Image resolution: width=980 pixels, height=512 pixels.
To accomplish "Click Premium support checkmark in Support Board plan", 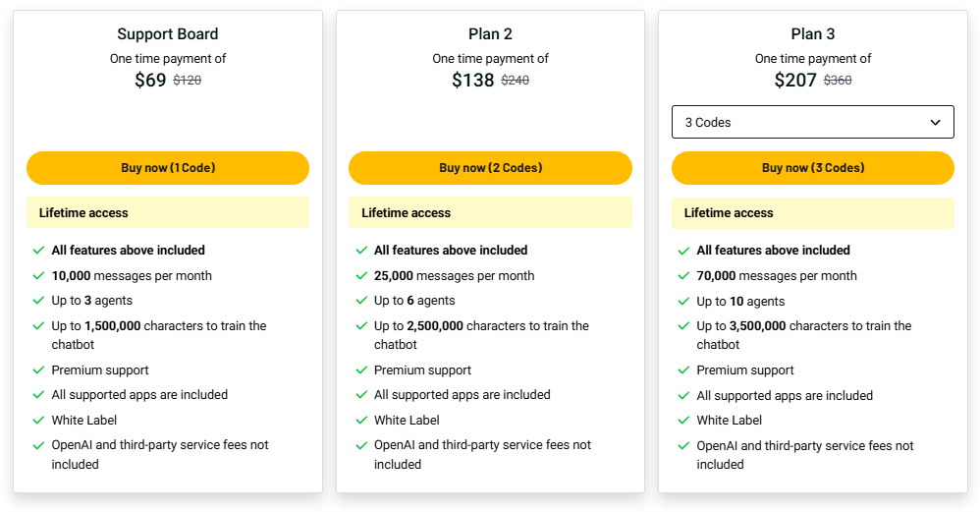I will pos(38,370).
